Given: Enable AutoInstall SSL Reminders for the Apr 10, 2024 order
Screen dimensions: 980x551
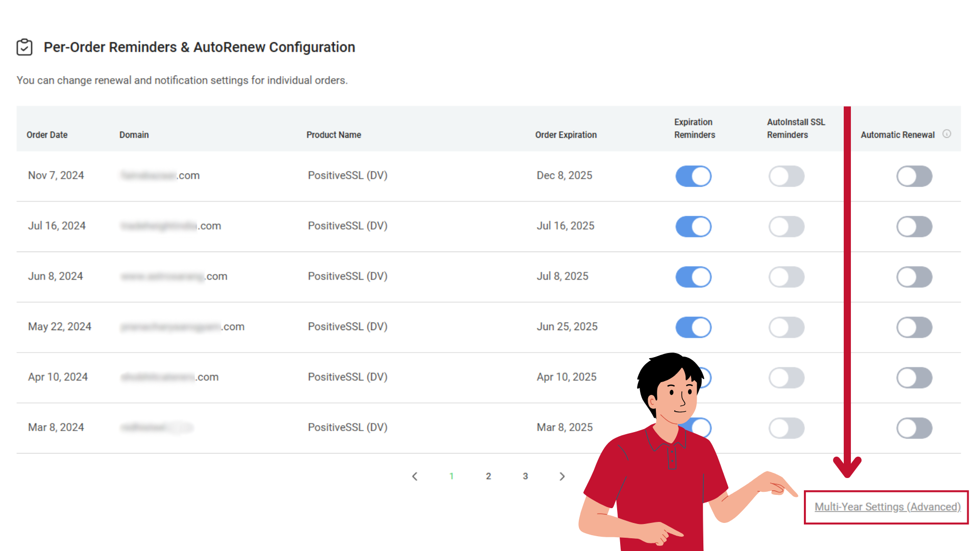Looking at the screenshot, I should (x=786, y=378).
